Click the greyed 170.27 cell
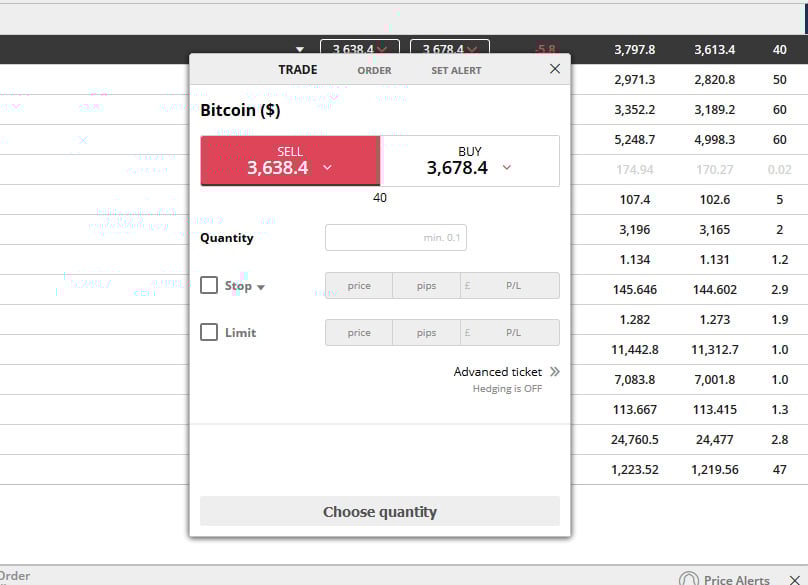 [715, 170]
